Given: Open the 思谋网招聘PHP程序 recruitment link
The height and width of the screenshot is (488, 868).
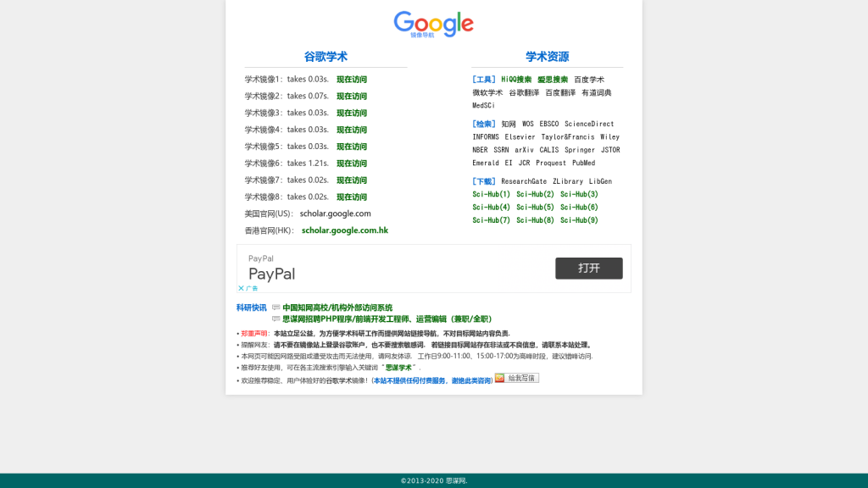Looking at the screenshot, I should click(x=387, y=319).
